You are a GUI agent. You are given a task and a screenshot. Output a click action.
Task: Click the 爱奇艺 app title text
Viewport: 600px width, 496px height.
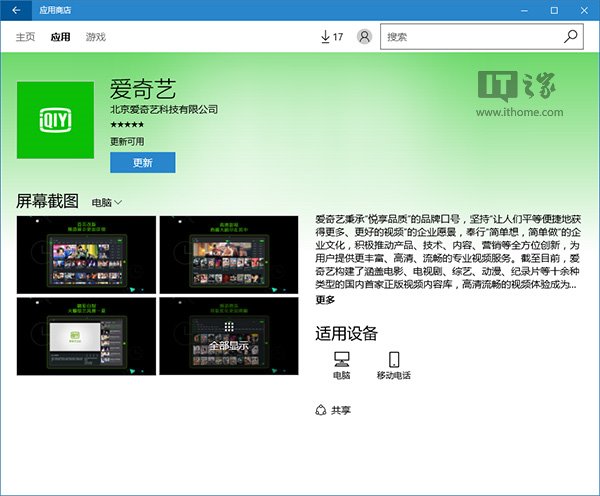pyautogui.click(x=143, y=89)
